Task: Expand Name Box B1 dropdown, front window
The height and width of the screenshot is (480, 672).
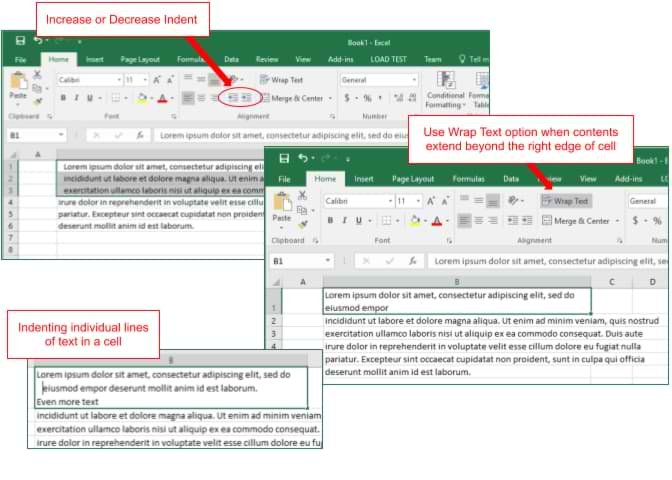Action: tap(327, 261)
